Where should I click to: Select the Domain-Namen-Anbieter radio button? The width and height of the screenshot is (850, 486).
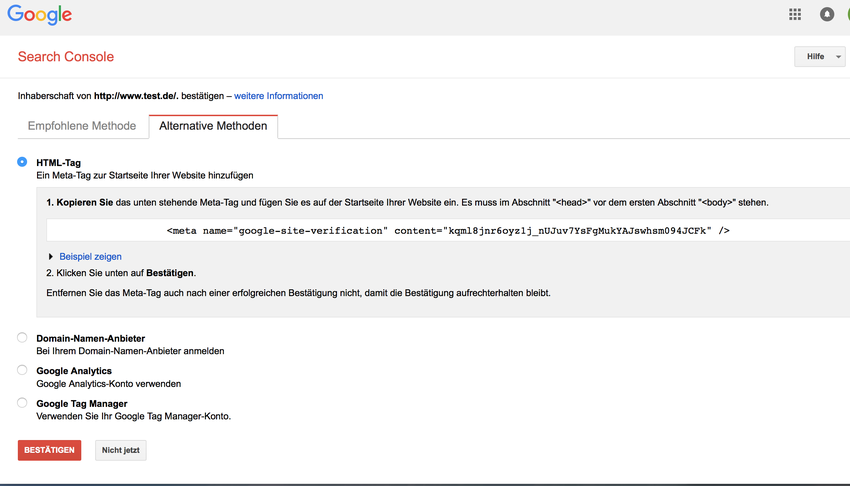pos(22,338)
